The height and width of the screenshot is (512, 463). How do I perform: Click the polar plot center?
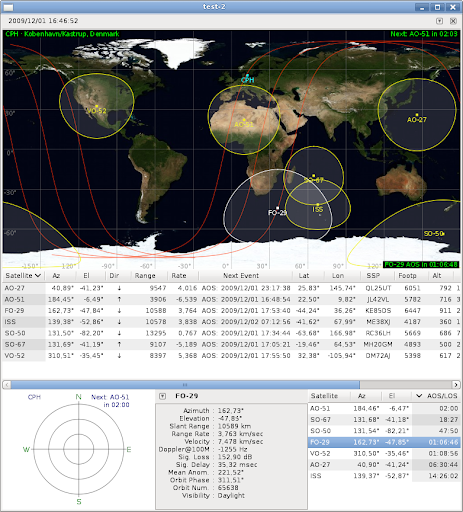pos(79,449)
